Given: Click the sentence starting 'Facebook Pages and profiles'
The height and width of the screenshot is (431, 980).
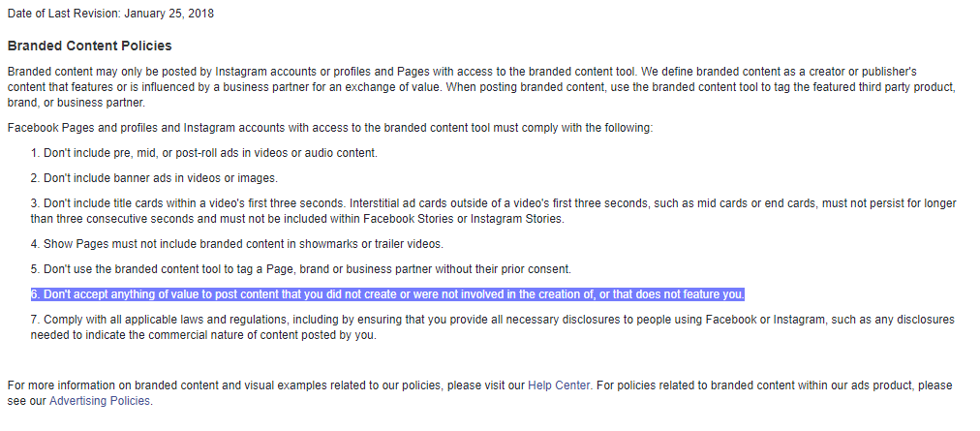Looking at the screenshot, I should 330,128.
